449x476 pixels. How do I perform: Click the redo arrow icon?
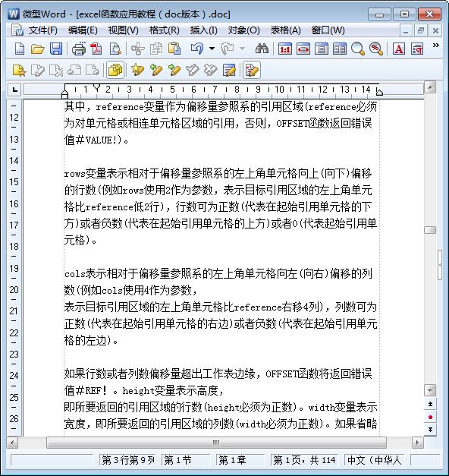point(228,49)
